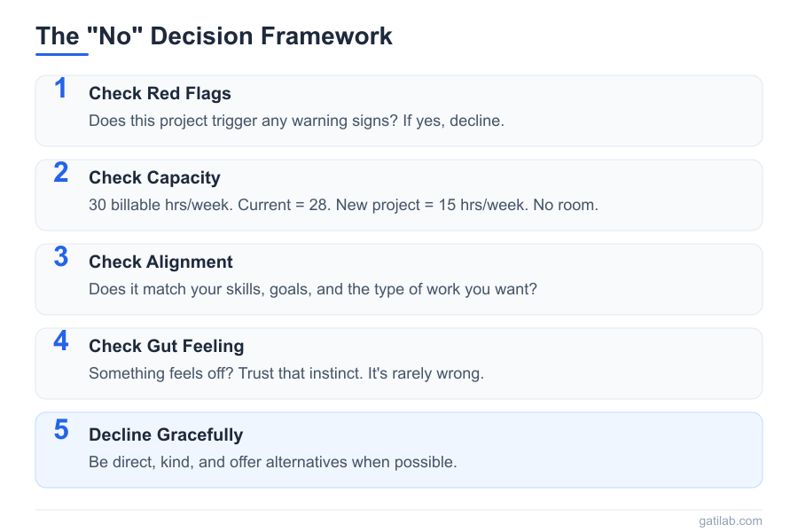Click the number 2 step badge
Viewport: 798px width, 532px height.
tap(60, 173)
